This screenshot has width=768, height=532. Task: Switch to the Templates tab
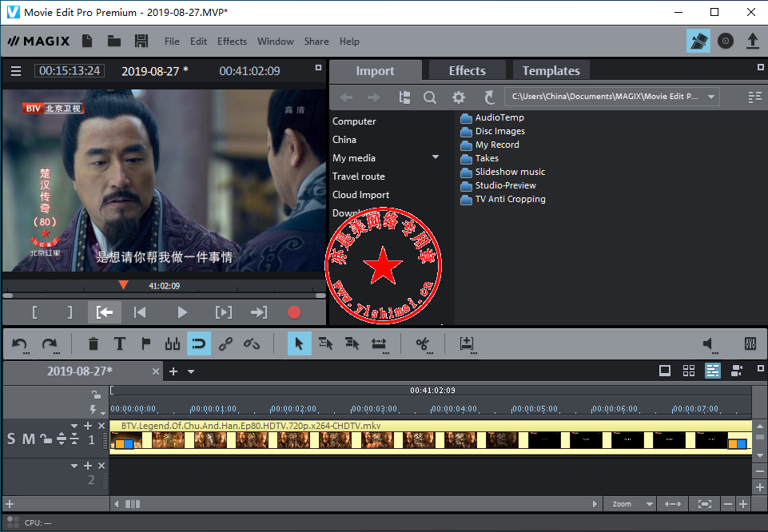click(551, 70)
